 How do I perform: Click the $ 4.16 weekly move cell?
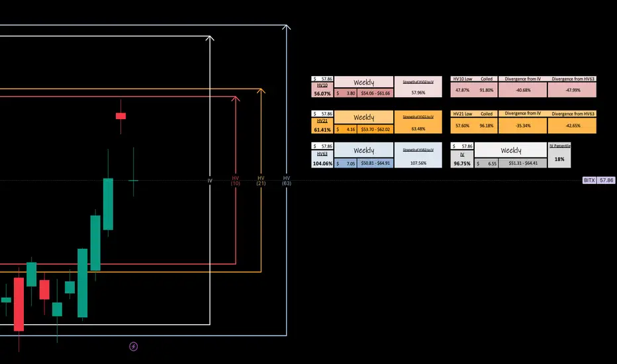[346, 129]
